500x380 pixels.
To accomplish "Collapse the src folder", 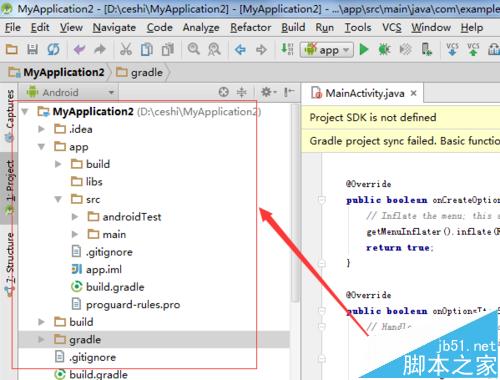I will (58, 199).
